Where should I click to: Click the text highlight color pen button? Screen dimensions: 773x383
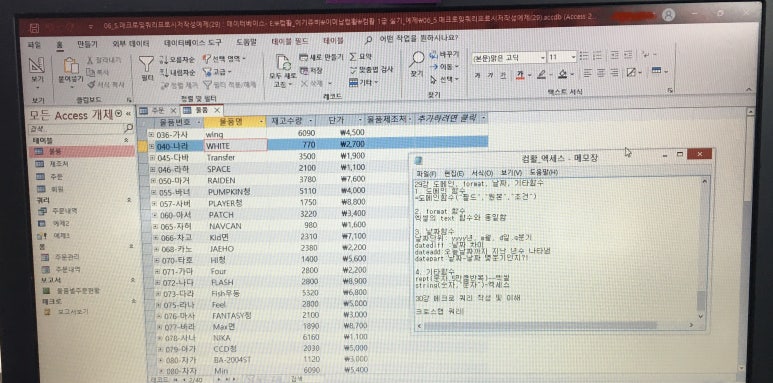pyautogui.click(x=541, y=74)
